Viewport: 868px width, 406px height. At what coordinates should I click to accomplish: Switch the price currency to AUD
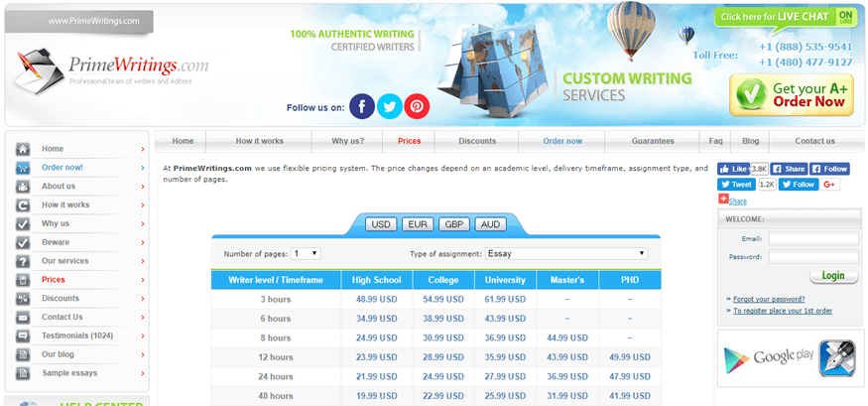[x=490, y=224]
